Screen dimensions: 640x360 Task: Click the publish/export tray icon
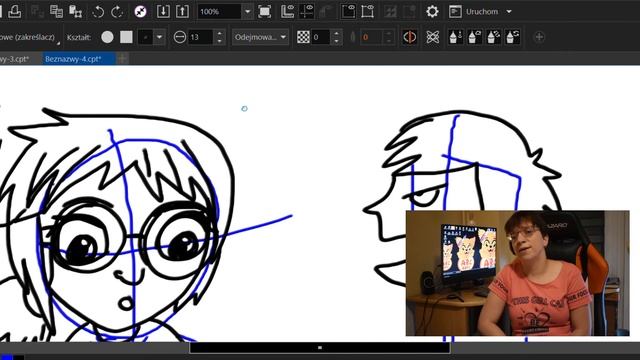pyautogui.click(x=15, y=11)
